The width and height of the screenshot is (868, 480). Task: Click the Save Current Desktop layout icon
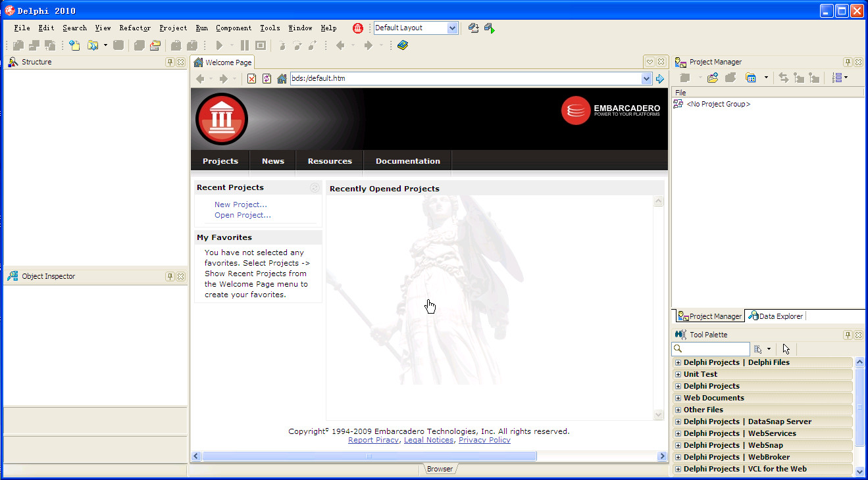tap(473, 28)
